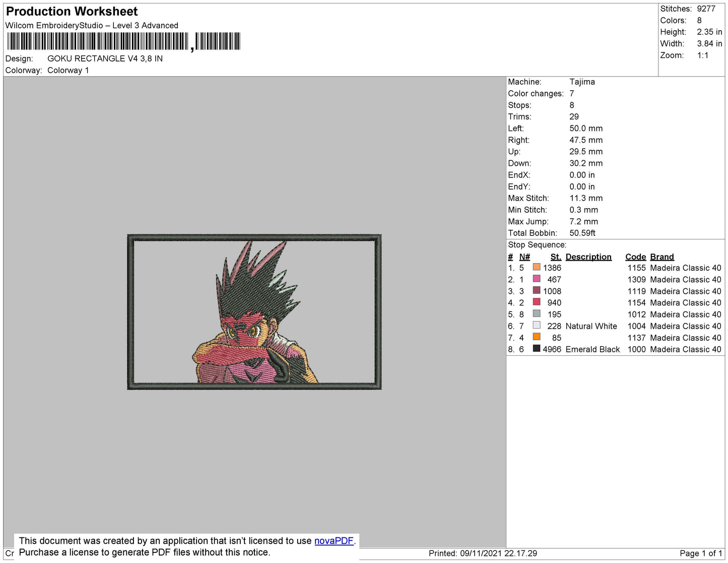The height and width of the screenshot is (563, 728).
Task: Select the Height value 2.35 in
Action: [x=709, y=32]
